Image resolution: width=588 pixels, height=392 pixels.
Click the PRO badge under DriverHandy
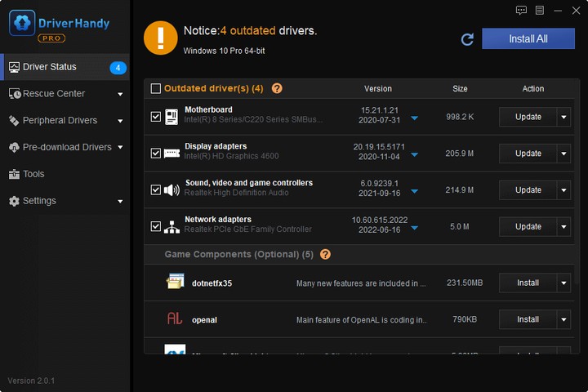click(x=51, y=38)
